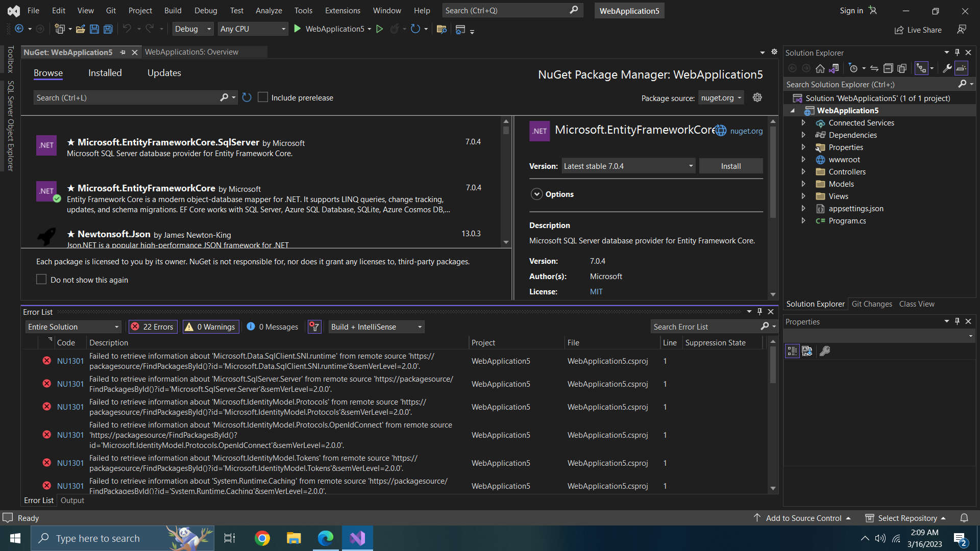Image resolution: width=980 pixels, height=551 pixels.
Task: Expand the Controllers folder node
Action: coord(803,172)
